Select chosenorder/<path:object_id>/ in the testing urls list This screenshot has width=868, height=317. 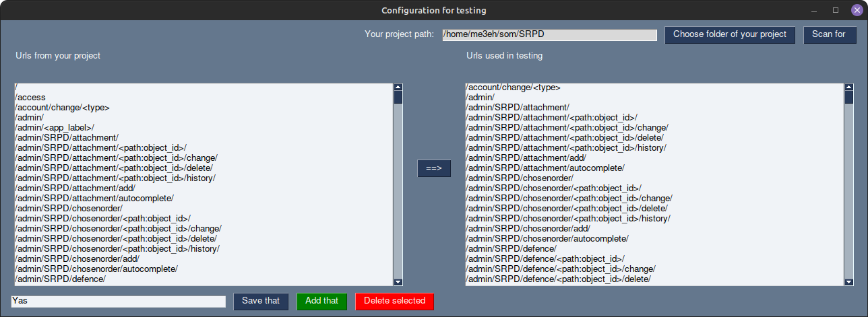(x=654, y=188)
